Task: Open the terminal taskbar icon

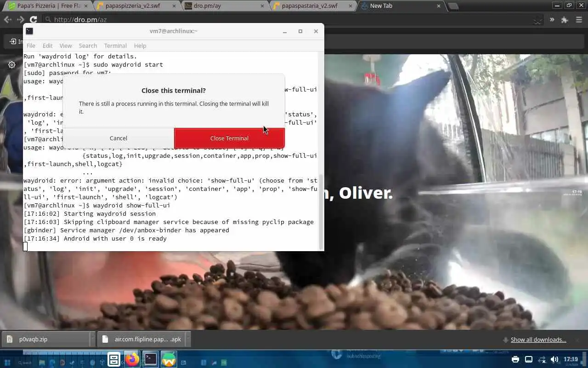Action: (151, 359)
